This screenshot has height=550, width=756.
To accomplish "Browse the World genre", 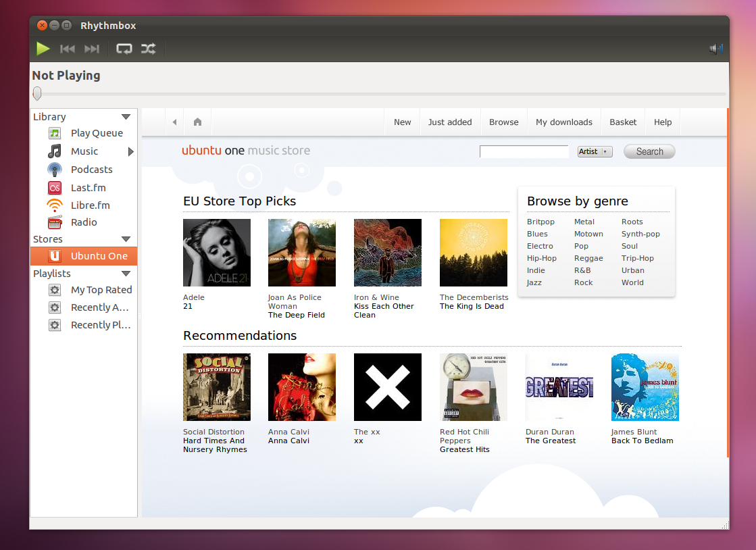I will coord(632,282).
